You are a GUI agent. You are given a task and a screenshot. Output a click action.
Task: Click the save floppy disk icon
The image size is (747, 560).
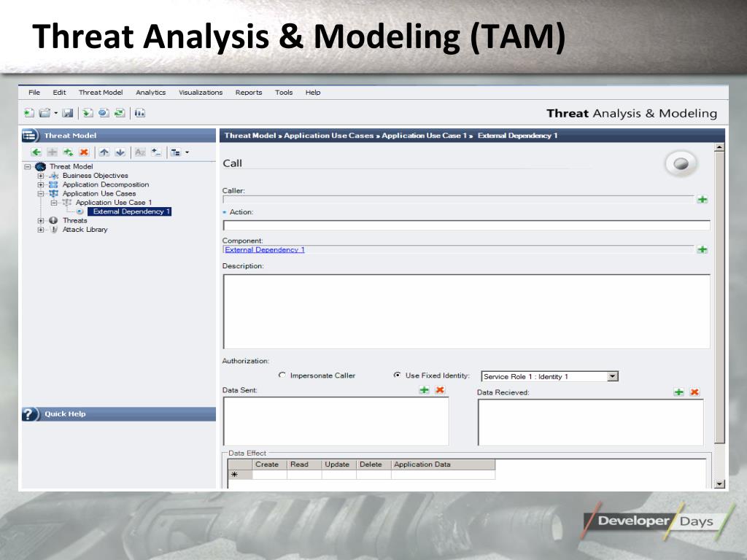click(68, 113)
